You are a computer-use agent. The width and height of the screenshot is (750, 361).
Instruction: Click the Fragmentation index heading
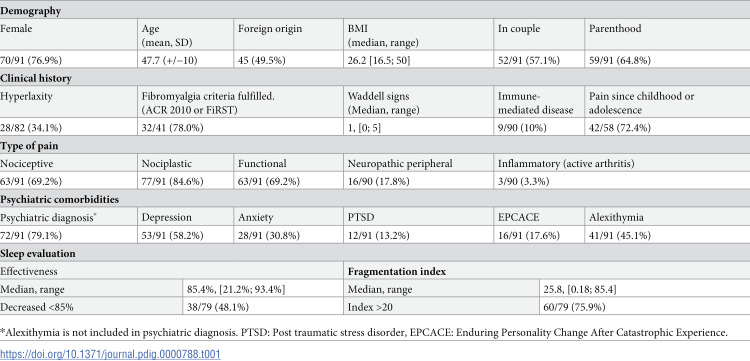397,272
